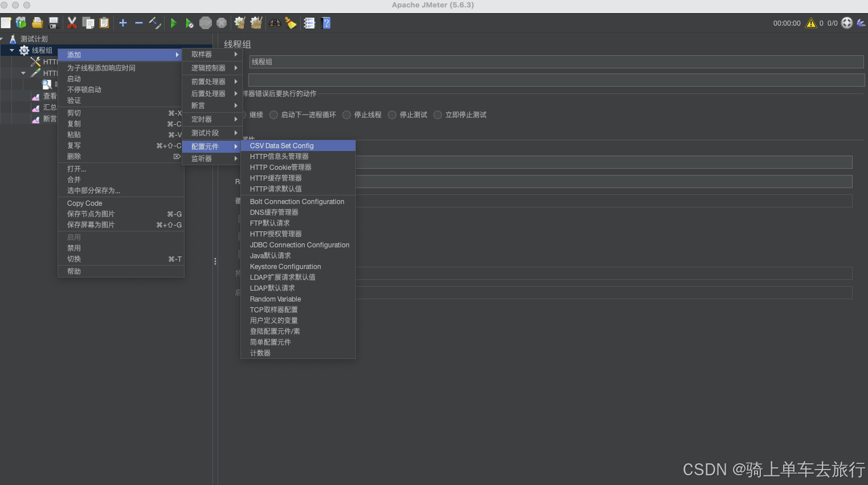The image size is (868, 485).
Task: Click the Cut scissors icon
Action: pyautogui.click(x=72, y=23)
